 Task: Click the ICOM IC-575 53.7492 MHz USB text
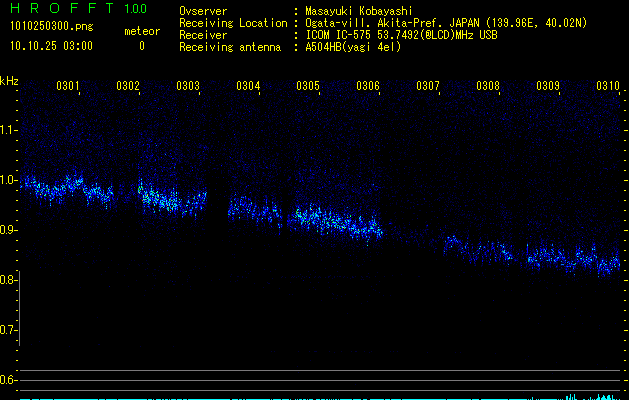401,35
